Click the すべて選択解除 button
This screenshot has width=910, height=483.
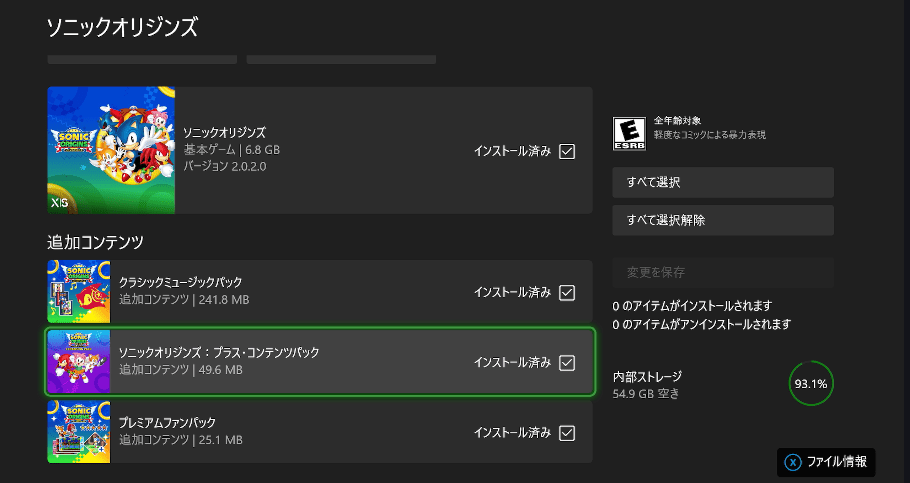click(x=723, y=220)
